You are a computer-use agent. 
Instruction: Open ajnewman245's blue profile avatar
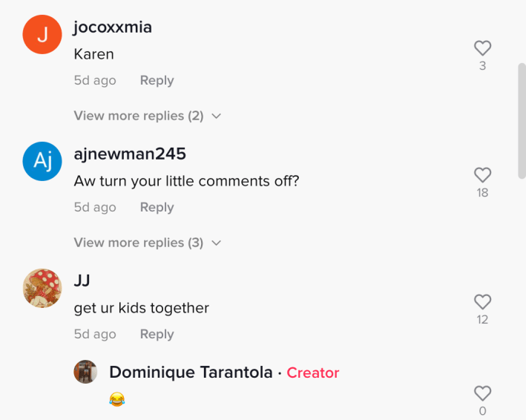click(42, 163)
